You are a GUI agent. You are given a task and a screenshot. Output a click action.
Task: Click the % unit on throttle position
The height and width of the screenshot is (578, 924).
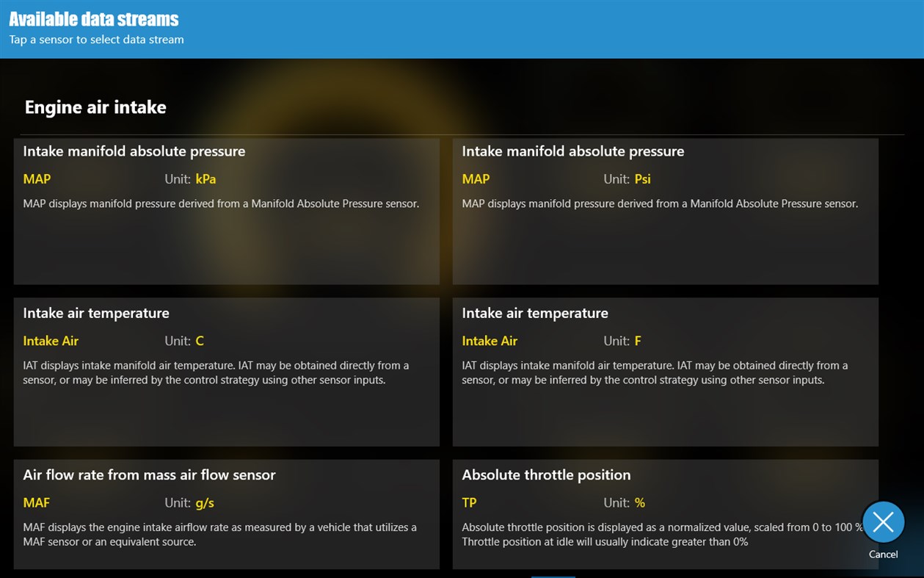point(640,503)
